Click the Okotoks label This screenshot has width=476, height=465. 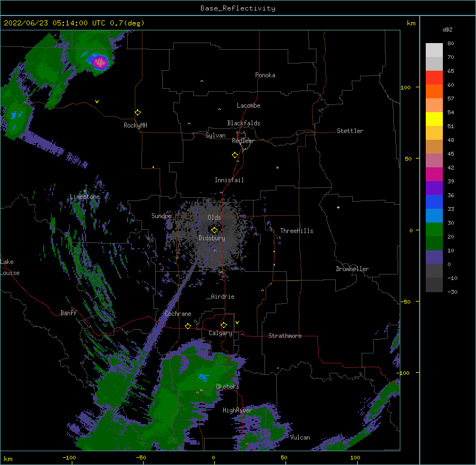pos(228,387)
